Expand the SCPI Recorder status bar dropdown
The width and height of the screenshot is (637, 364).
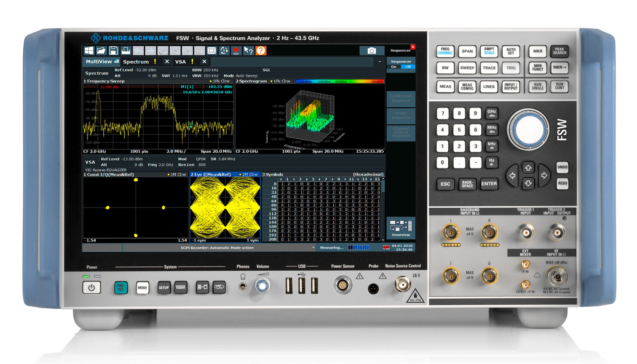click(x=313, y=248)
